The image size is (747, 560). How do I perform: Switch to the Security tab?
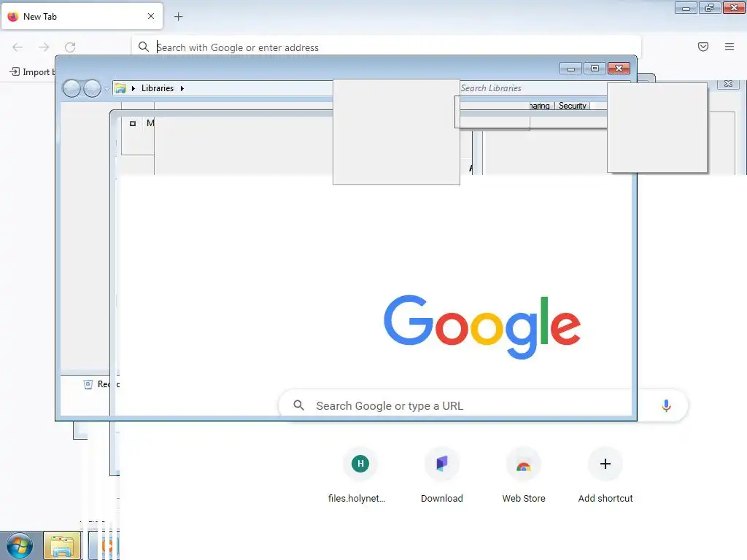572,106
